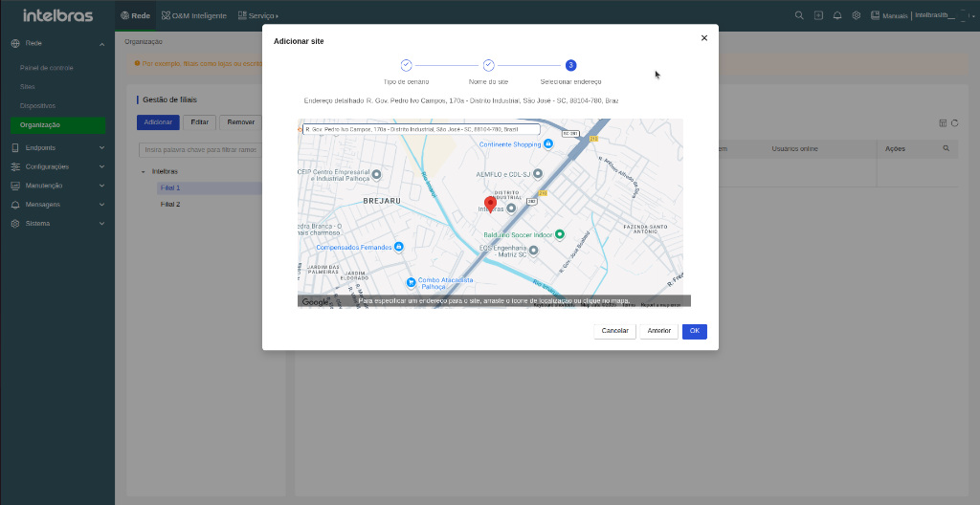Click the Manuais link
The width and height of the screenshot is (980, 505).
[x=895, y=15]
